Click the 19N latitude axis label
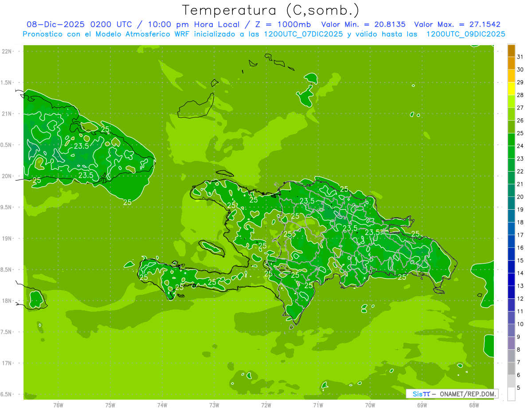 (8, 239)
